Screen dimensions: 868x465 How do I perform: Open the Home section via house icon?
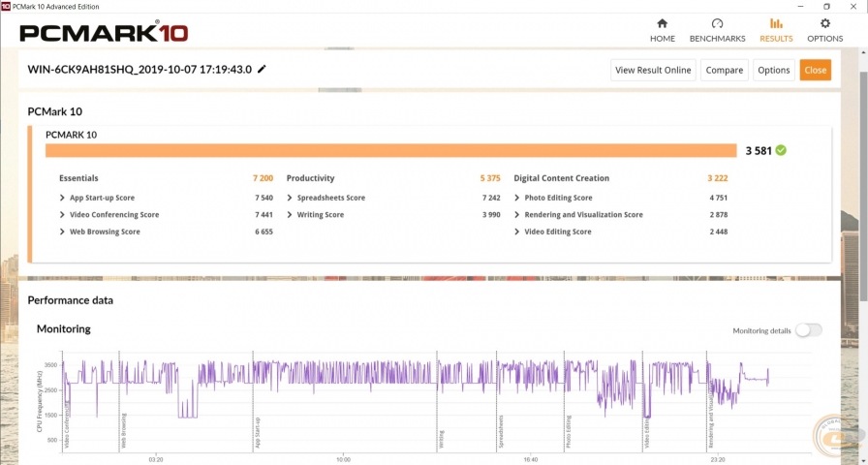[x=662, y=24]
